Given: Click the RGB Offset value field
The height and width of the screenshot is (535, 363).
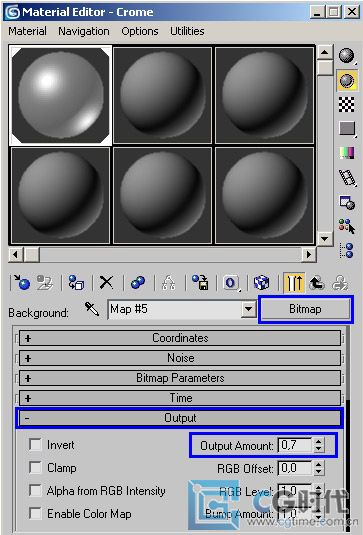Looking at the screenshot, I should point(295,468).
